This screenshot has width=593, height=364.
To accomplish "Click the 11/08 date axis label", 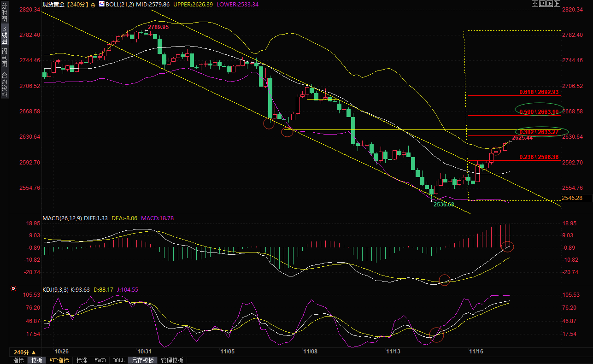I will (310, 351).
